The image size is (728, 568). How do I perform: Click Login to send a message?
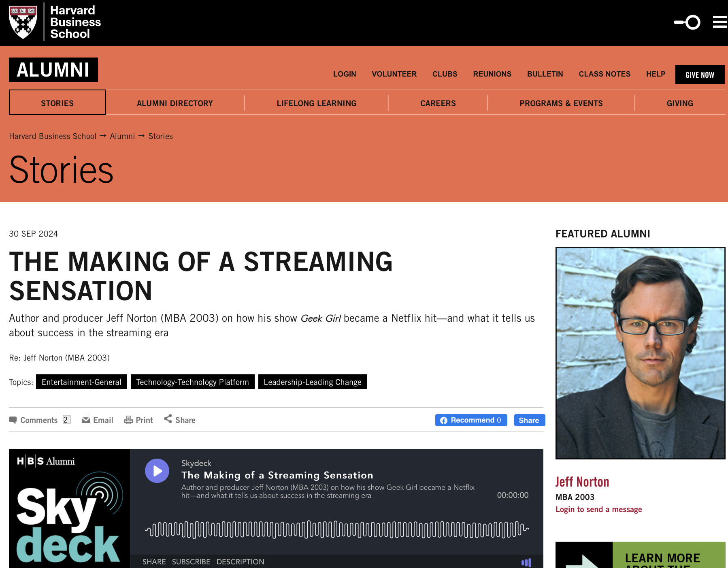click(x=599, y=509)
